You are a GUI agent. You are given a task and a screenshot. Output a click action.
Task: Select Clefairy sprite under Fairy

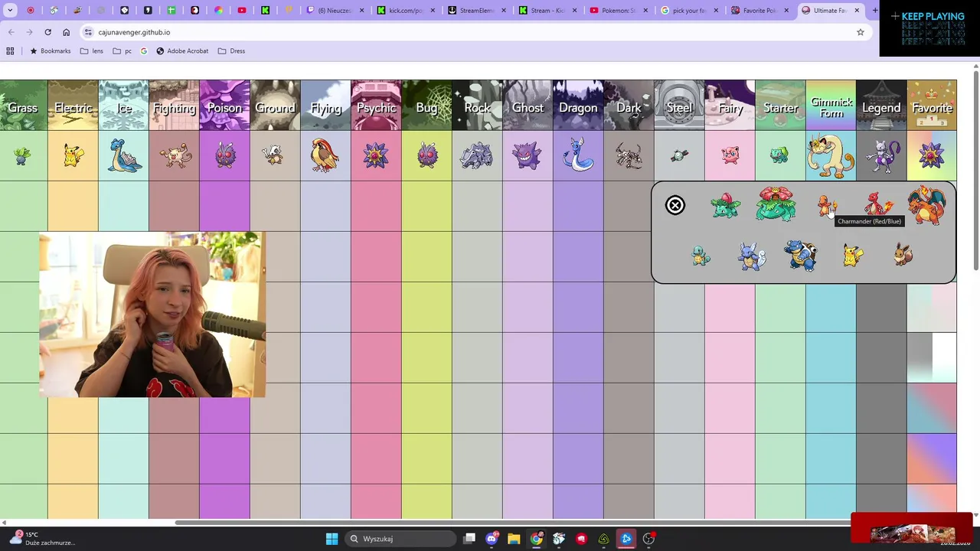tap(730, 155)
